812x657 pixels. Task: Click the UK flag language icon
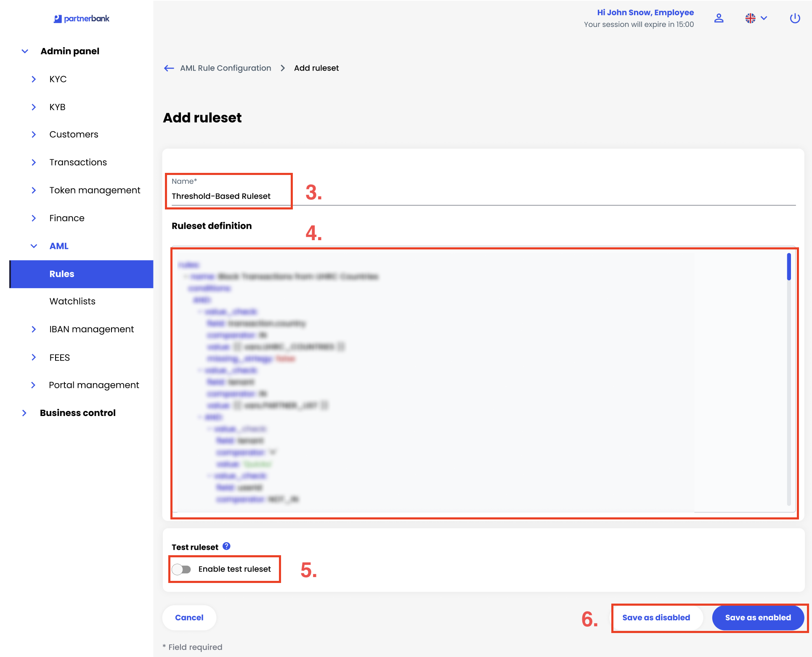[750, 18]
